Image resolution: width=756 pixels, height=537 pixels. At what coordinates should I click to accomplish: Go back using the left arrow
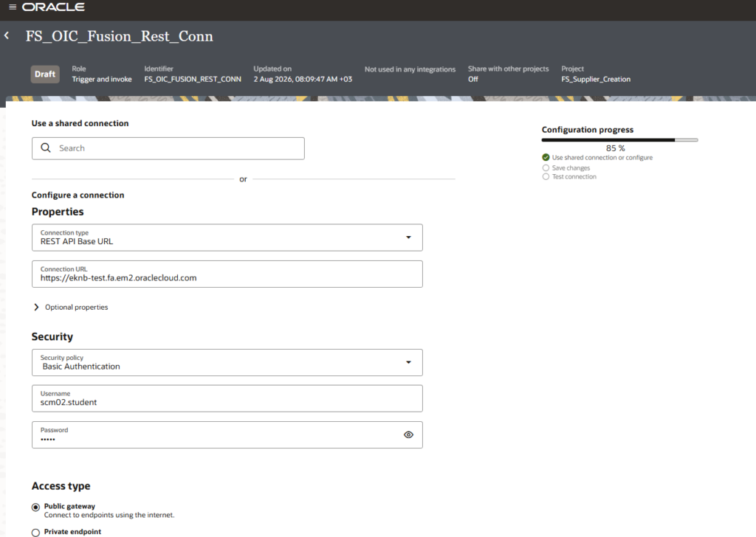tap(7, 35)
